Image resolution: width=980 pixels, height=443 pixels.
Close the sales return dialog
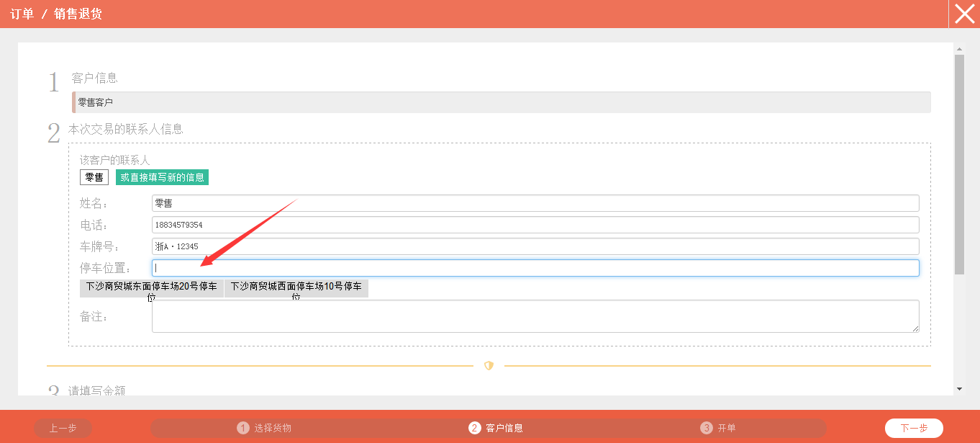tap(964, 14)
